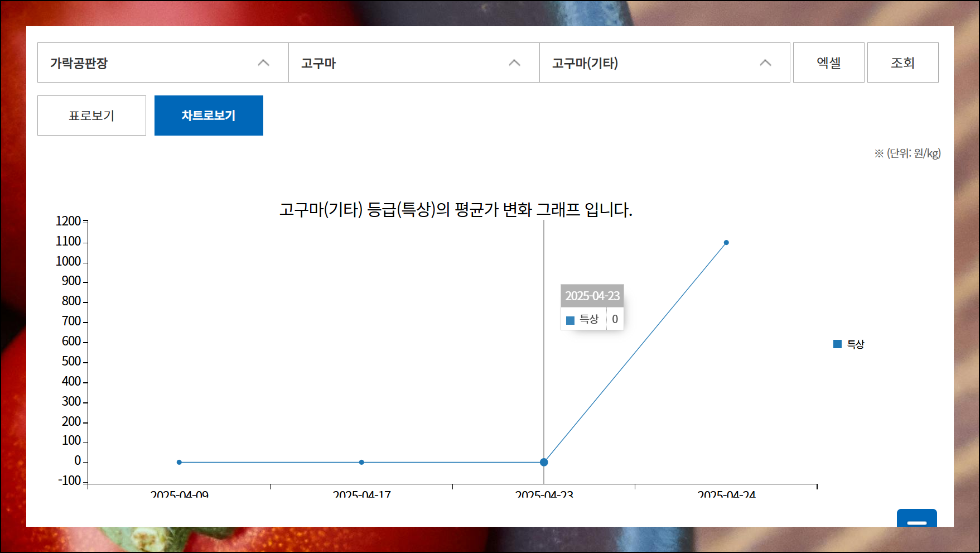
Task: Open the 고구마 item dropdown
Action: tap(414, 62)
